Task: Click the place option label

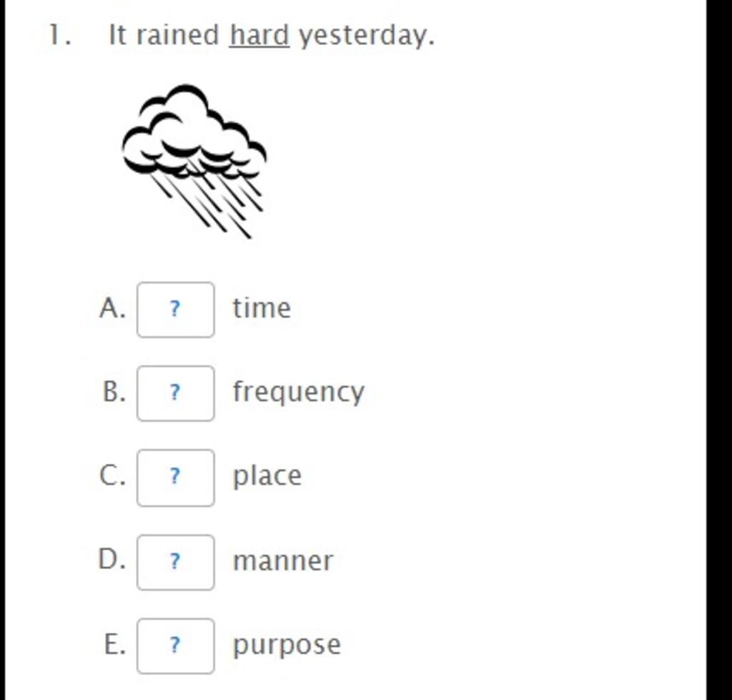Action: tap(267, 476)
